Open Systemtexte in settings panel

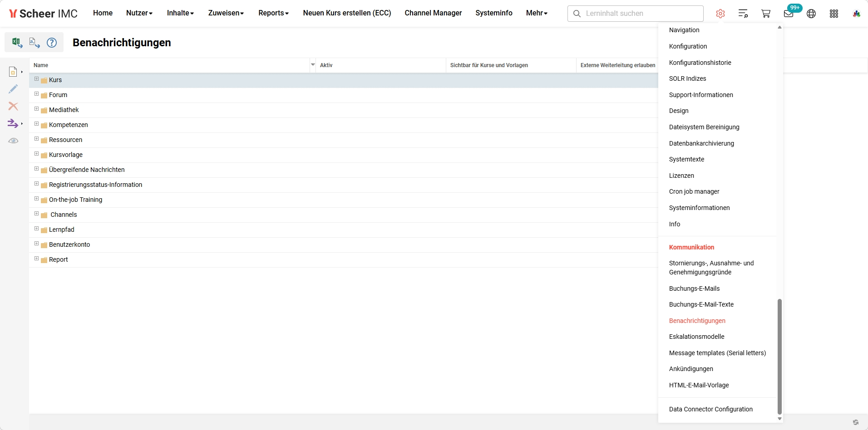click(x=686, y=159)
